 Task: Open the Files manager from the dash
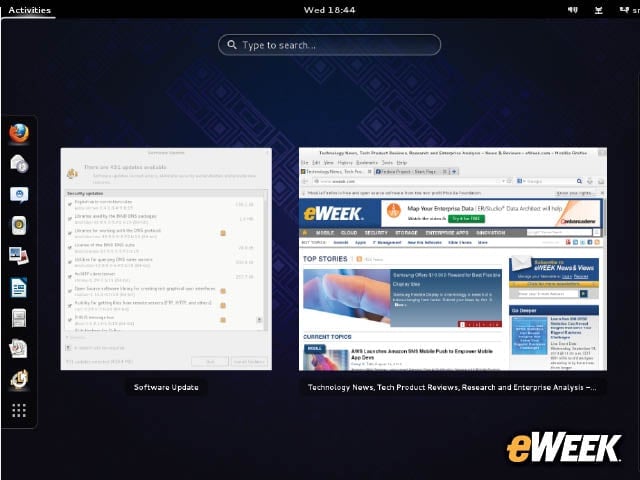(19, 318)
